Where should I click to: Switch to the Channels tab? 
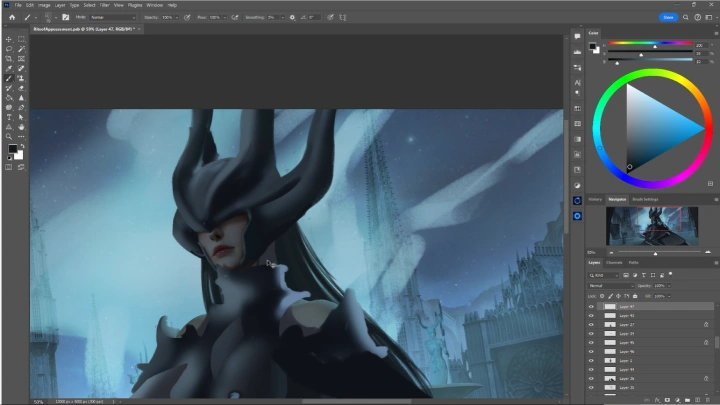(614, 263)
